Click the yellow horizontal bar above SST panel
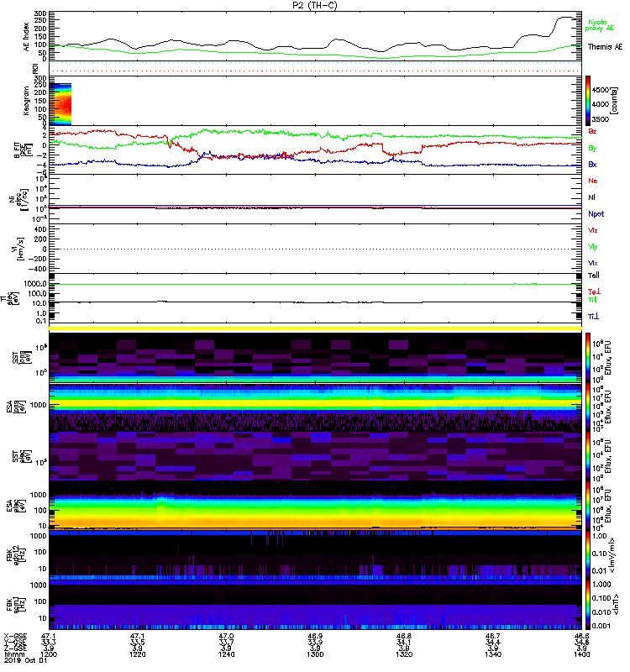The height and width of the screenshot is (672, 630). pos(315,328)
